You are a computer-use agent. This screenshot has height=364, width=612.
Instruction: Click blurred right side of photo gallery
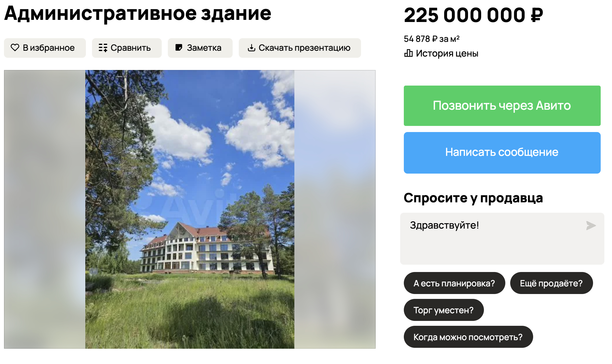coord(335,209)
